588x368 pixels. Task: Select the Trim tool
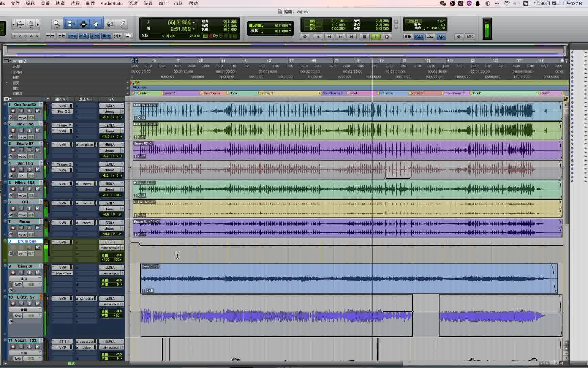tap(71, 24)
